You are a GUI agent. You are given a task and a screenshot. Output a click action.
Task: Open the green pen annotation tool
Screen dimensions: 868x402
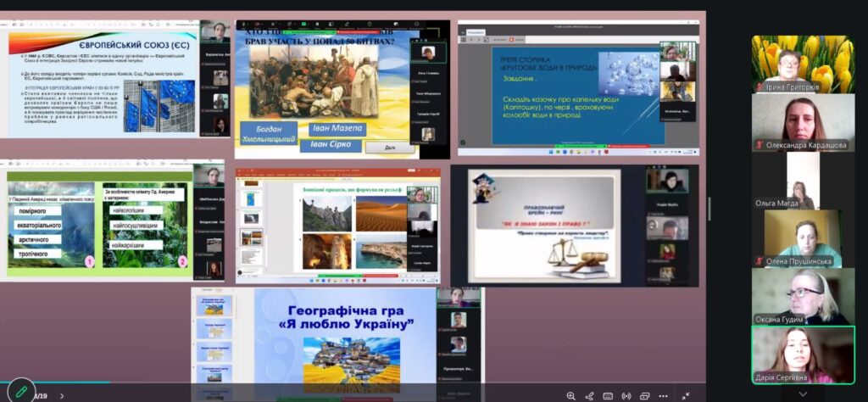(21, 392)
